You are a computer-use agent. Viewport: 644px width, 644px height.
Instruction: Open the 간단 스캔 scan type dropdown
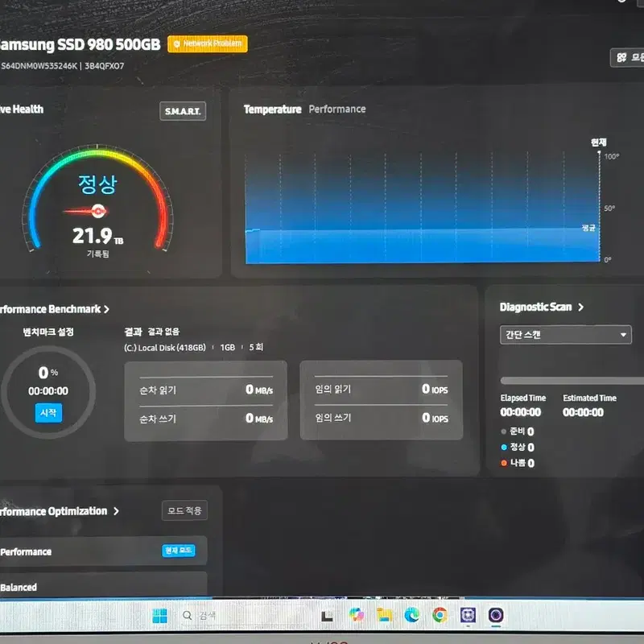566,335
